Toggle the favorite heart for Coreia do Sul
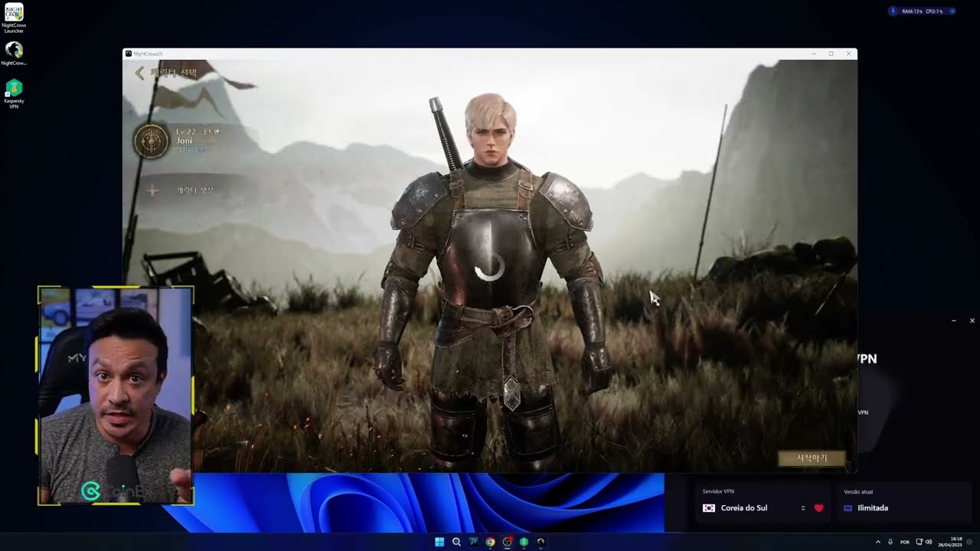980x551 pixels. click(818, 508)
